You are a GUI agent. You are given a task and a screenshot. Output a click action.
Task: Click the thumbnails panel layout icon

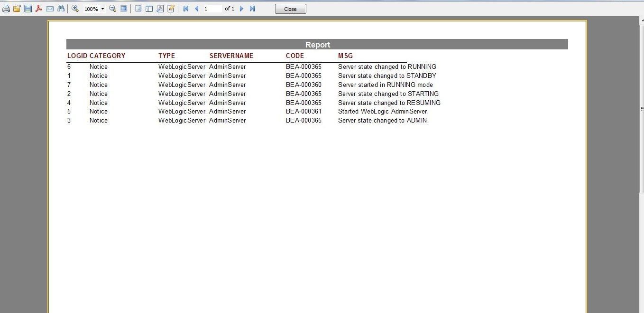click(149, 9)
